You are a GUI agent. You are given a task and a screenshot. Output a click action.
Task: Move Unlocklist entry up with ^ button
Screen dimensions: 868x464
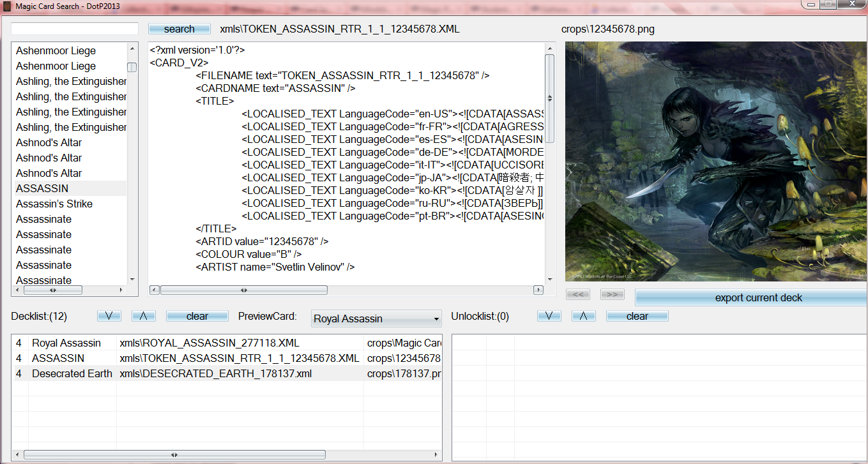pyautogui.click(x=584, y=316)
